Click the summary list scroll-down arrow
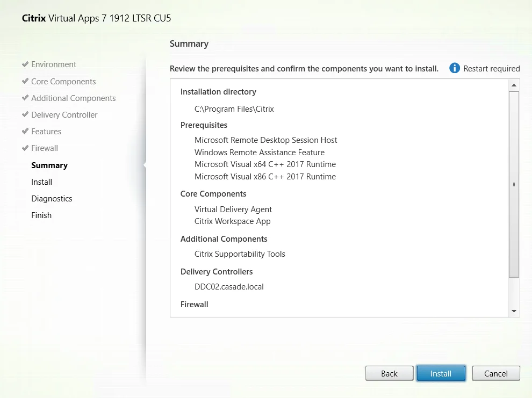This screenshot has width=532, height=398. [514, 311]
